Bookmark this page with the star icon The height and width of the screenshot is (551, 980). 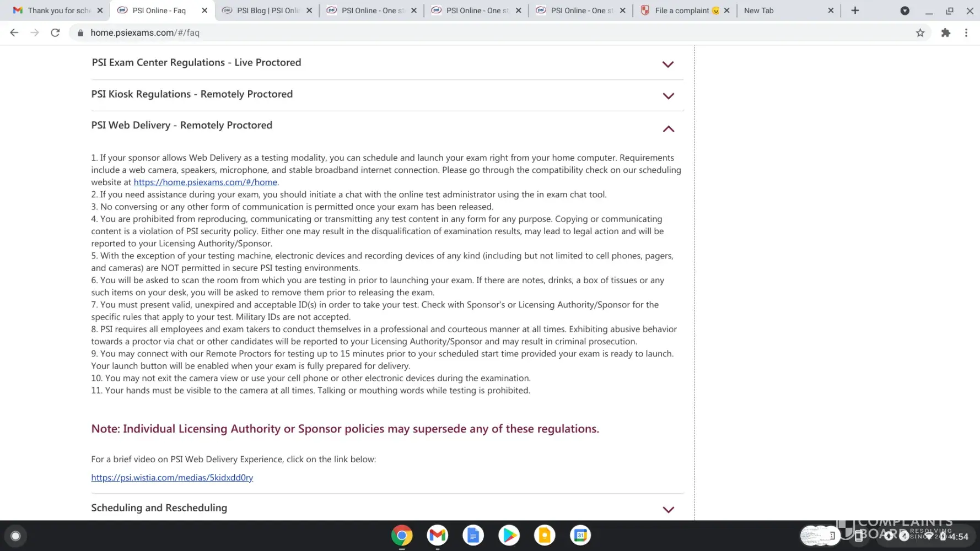[x=920, y=33]
